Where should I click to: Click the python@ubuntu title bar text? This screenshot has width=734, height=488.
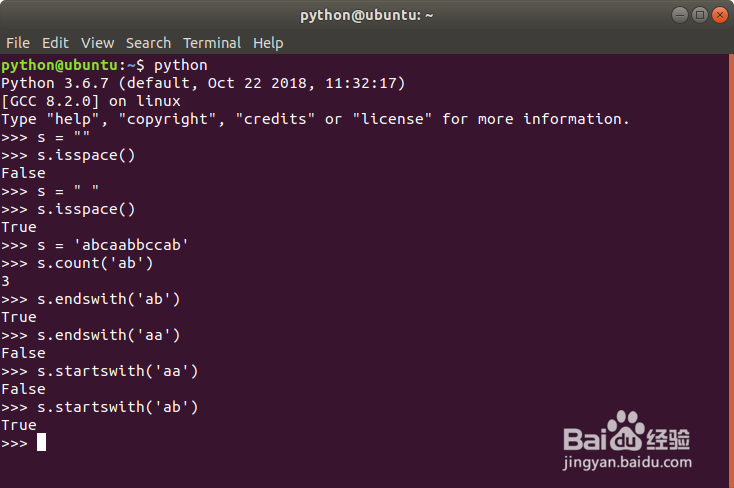(x=367, y=15)
